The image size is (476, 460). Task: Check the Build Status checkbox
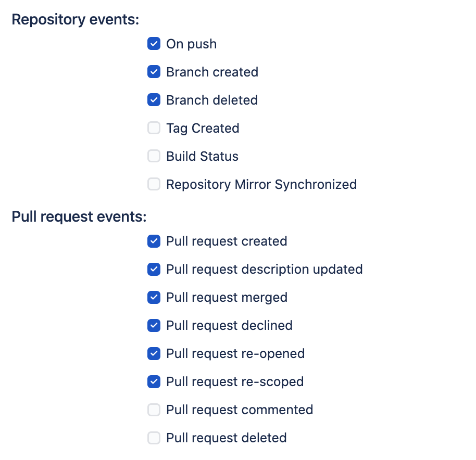coord(154,156)
